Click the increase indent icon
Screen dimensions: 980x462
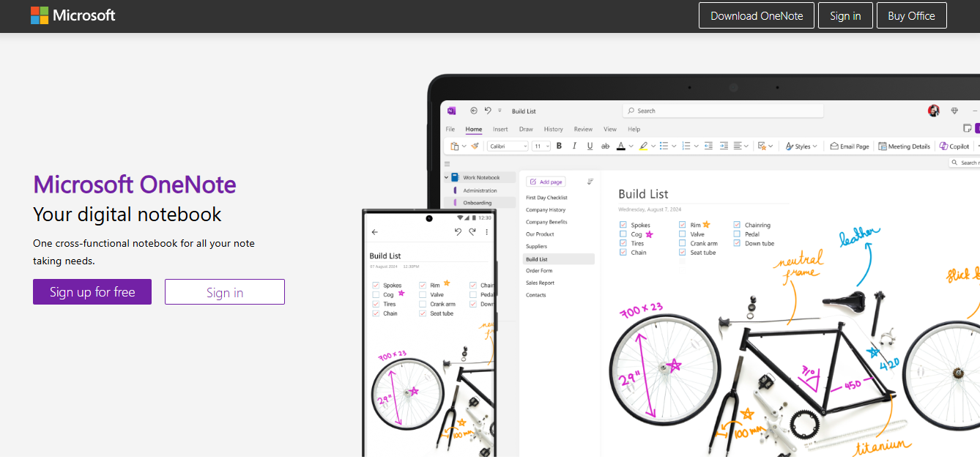click(724, 146)
